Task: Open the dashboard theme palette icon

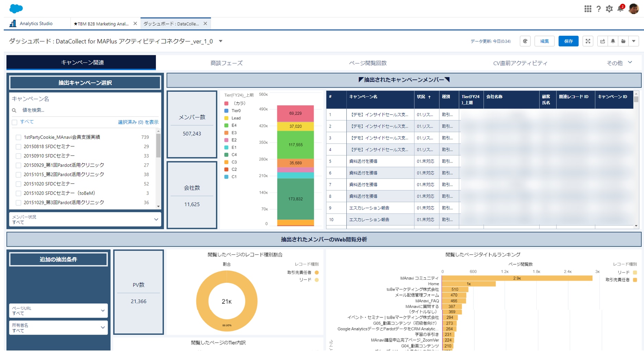Action: point(525,41)
